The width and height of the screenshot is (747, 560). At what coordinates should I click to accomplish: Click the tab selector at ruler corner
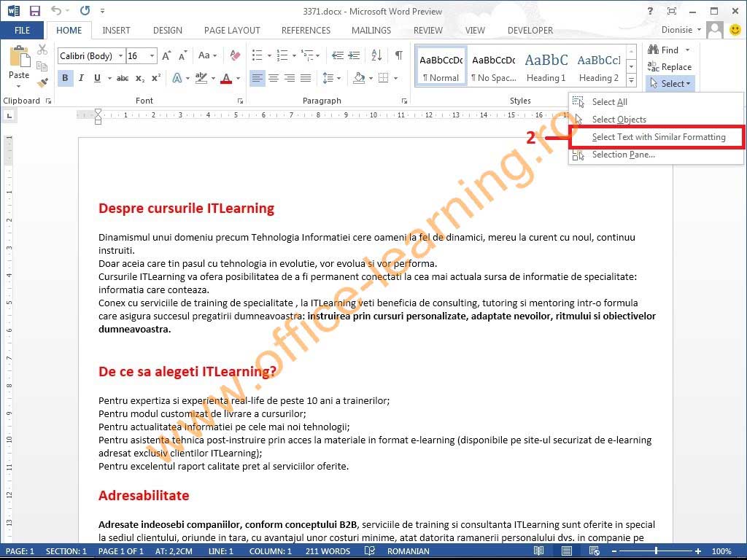pyautogui.click(x=9, y=114)
